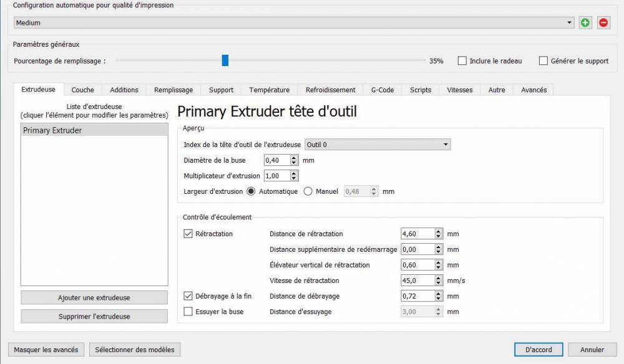
Task: Increase coasting distance with up arrow
Action: click(438, 294)
